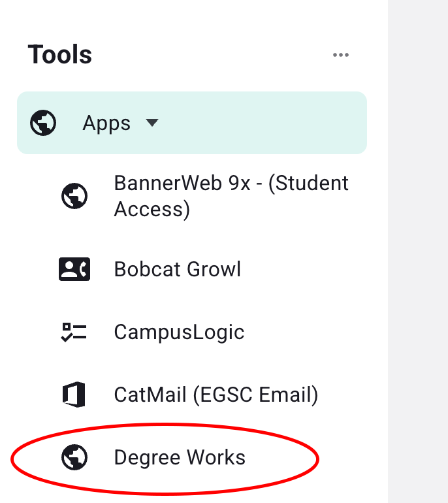Collapse the Apps list using its arrow

pos(152,123)
